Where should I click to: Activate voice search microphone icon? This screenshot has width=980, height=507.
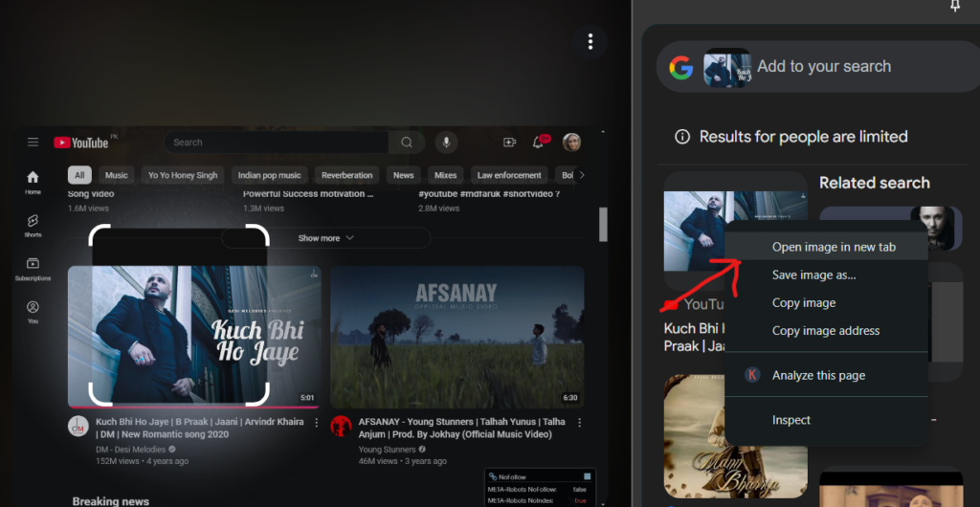(446, 143)
